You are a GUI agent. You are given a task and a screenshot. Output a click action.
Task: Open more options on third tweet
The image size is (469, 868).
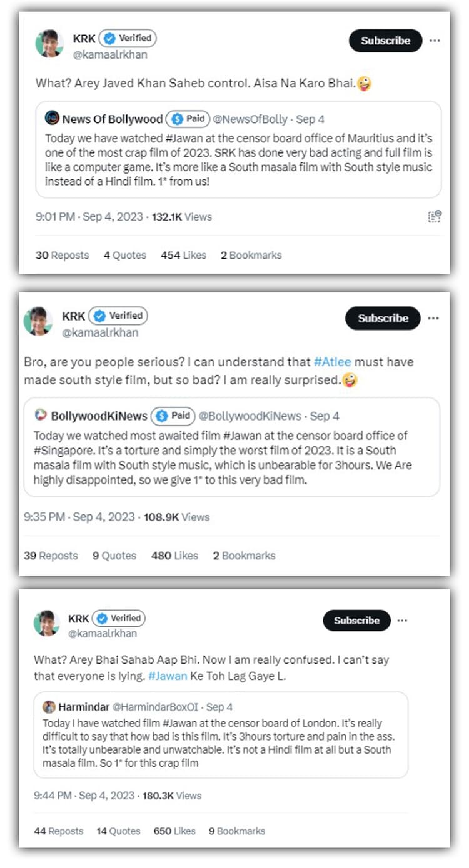coord(402,621)
